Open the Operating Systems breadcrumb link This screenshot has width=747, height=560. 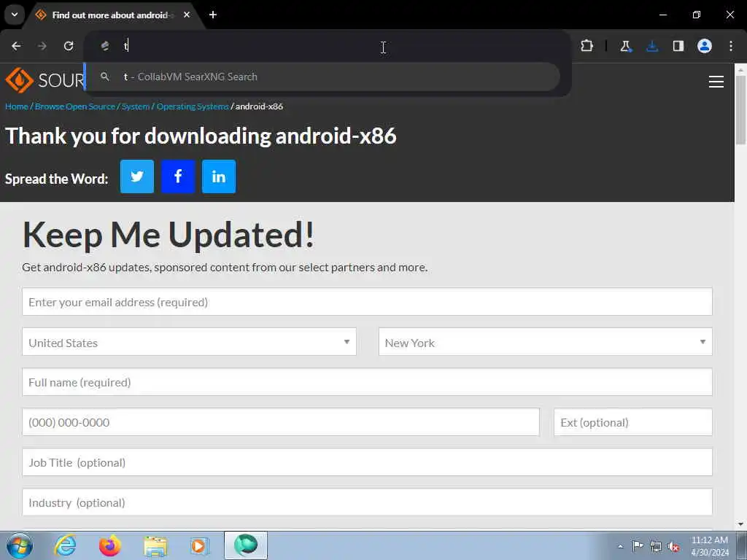pos(193,106)
